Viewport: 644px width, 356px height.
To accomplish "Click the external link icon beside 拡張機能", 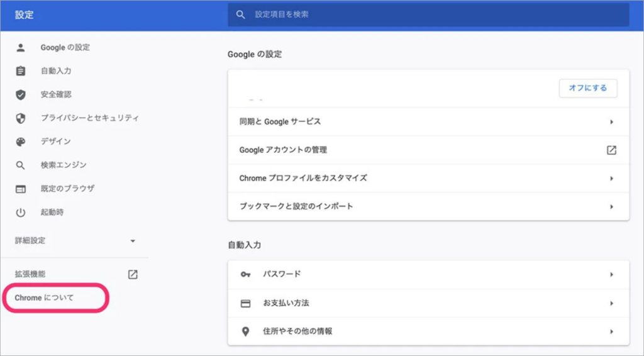I will click(x=133, y=274).
